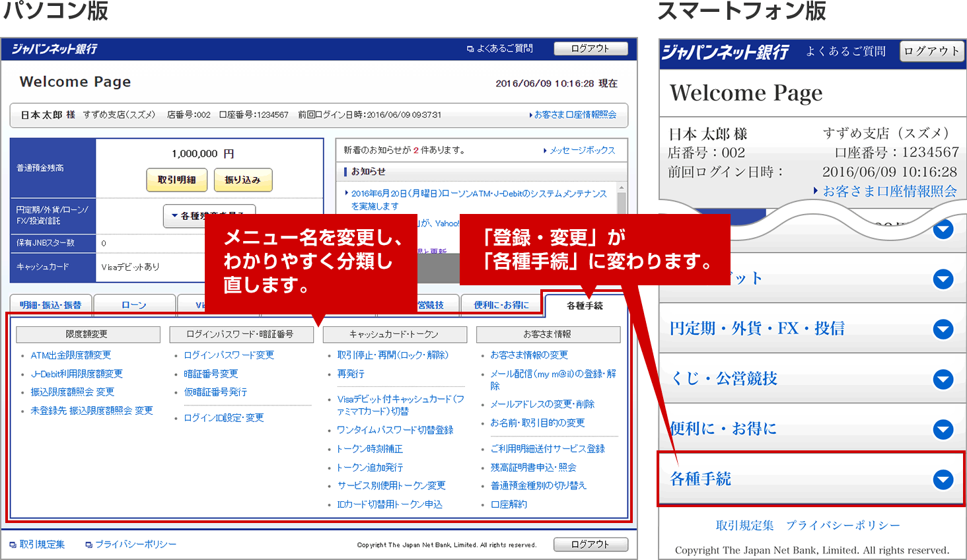
Task: Tap smartphone お客さま口座情報照会 link
Action: pos(888,192)
